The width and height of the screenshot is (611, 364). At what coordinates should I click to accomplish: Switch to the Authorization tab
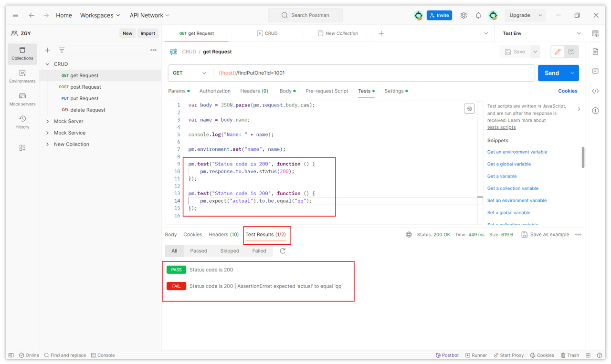pyautogui.click(x=215, y=91)
